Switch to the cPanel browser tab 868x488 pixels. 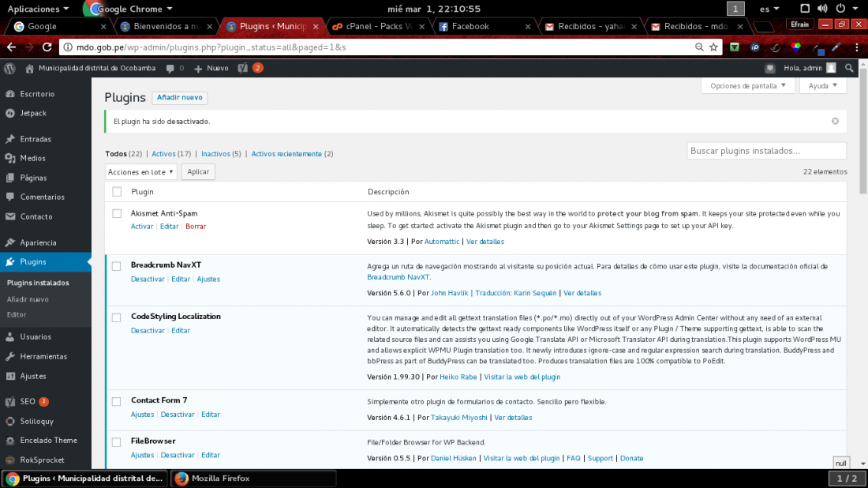click(379, 26)
